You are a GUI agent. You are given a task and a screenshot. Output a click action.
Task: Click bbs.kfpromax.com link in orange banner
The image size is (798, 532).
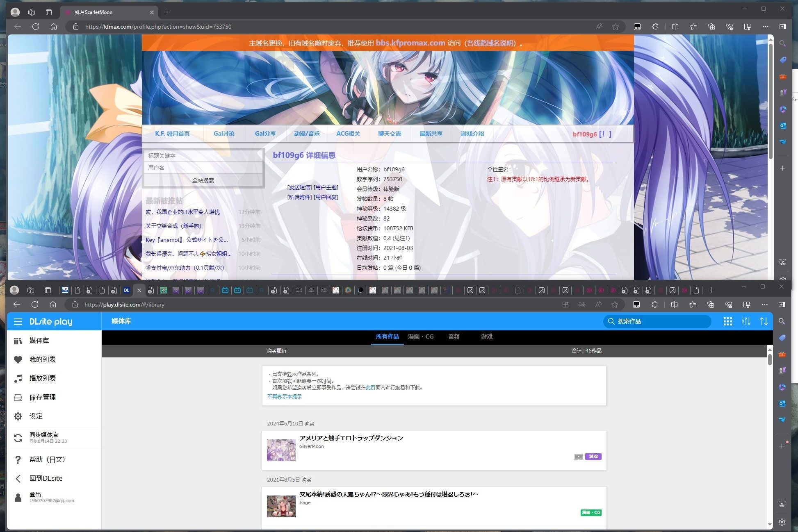410,43
